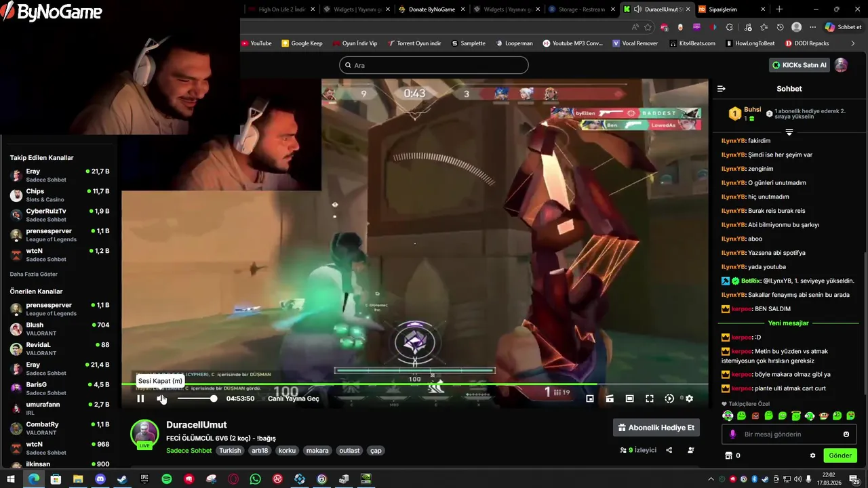Click the Sadece Sohbet category link
Viewport: 868px width, 488px height.
[x=189, y=451]
